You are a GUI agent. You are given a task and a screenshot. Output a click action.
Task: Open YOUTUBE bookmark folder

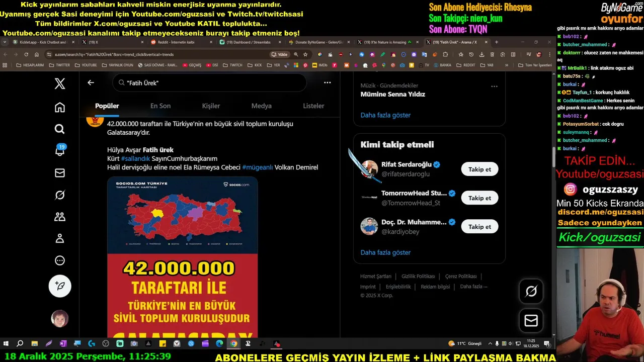pos(86,65)
